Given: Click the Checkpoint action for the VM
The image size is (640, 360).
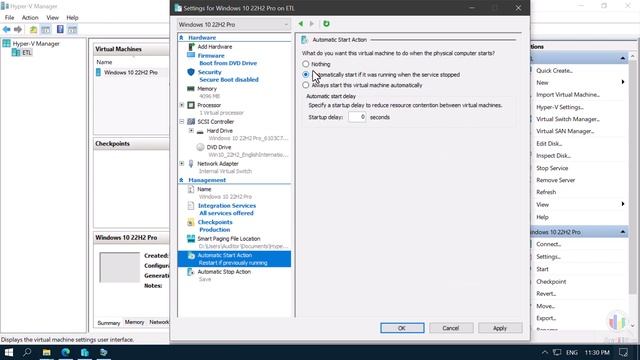Looking at the screenshot, I should click(x=551, y=282).
